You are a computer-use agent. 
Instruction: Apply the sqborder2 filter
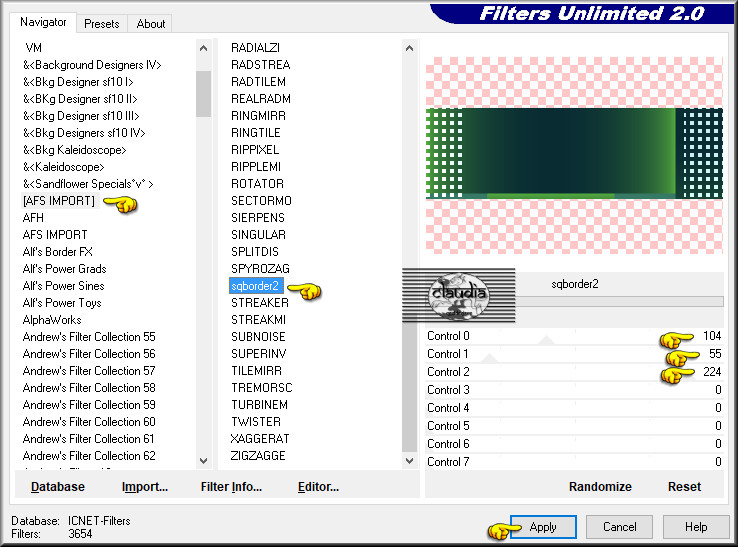click(x=543, y=527)
